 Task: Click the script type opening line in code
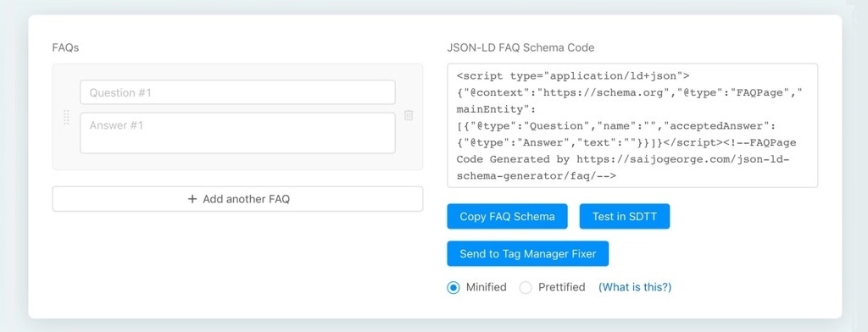click(572, 76)
